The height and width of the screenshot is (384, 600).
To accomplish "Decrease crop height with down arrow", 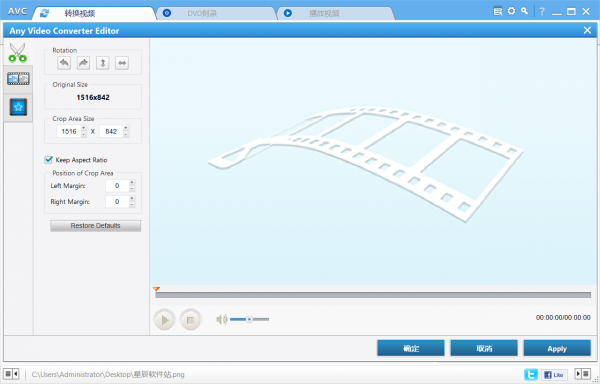I will tap(126, 134).
